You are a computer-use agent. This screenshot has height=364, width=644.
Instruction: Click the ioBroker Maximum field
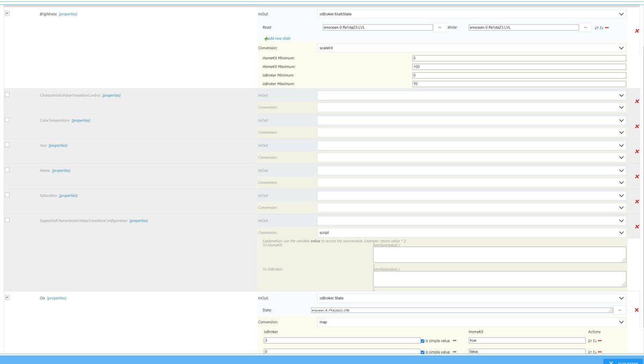pos(519,84)
